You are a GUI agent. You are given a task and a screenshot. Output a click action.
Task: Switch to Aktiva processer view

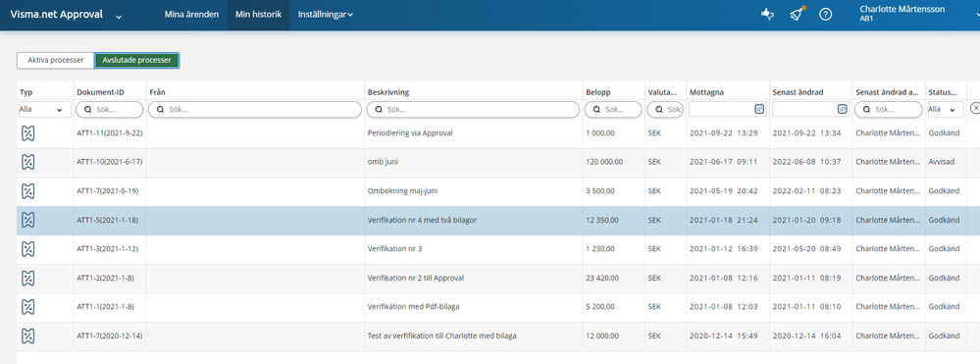click(56, 60)
